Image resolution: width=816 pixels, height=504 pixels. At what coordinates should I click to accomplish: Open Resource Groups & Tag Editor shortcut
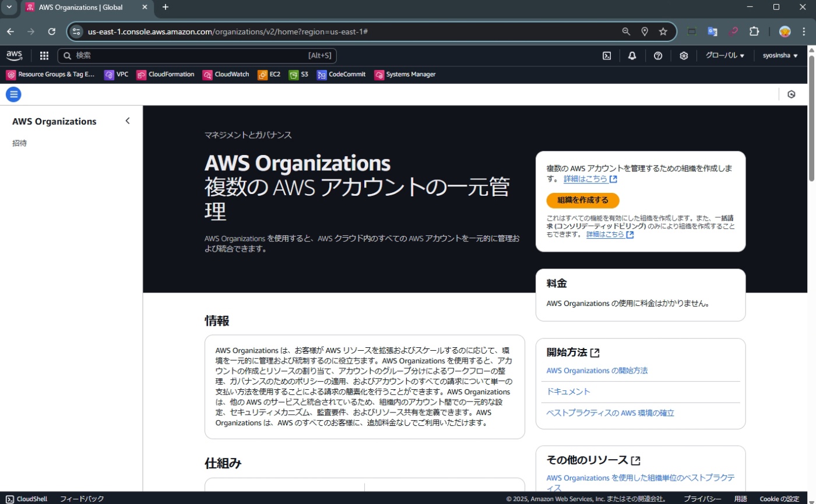coord(50,75)
